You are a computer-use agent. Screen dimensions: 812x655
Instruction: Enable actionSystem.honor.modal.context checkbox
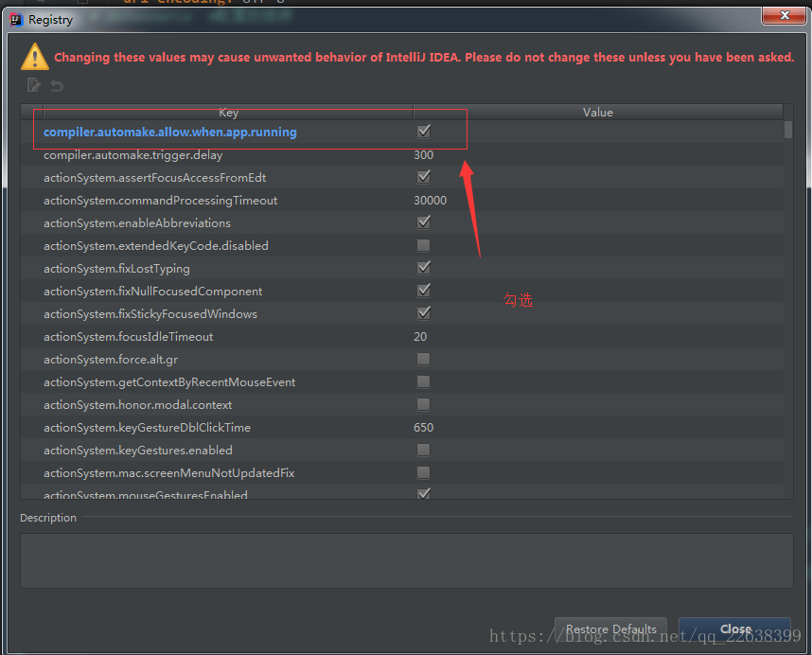pos(424,404)
